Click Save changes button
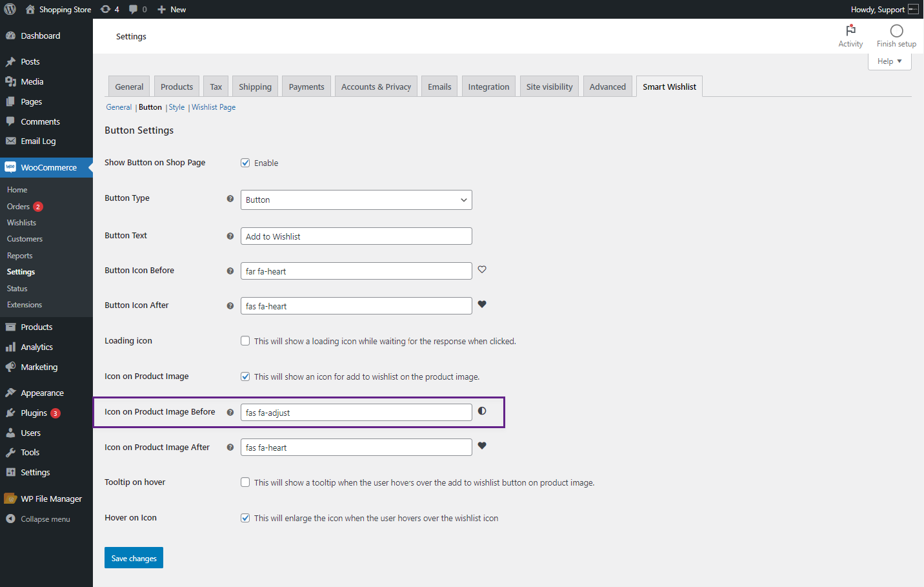Viewport: 924px width, 587px height. (x=134, y=558)
